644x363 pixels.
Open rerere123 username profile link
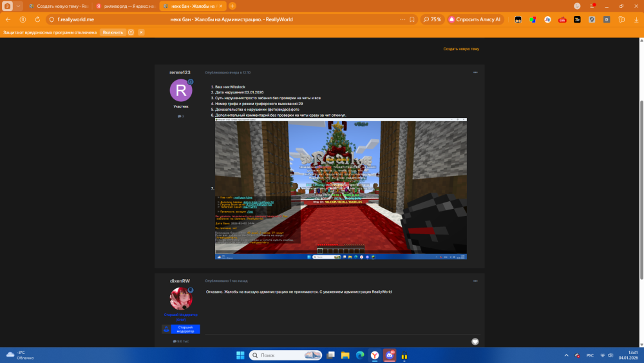(x=180, y=72)
